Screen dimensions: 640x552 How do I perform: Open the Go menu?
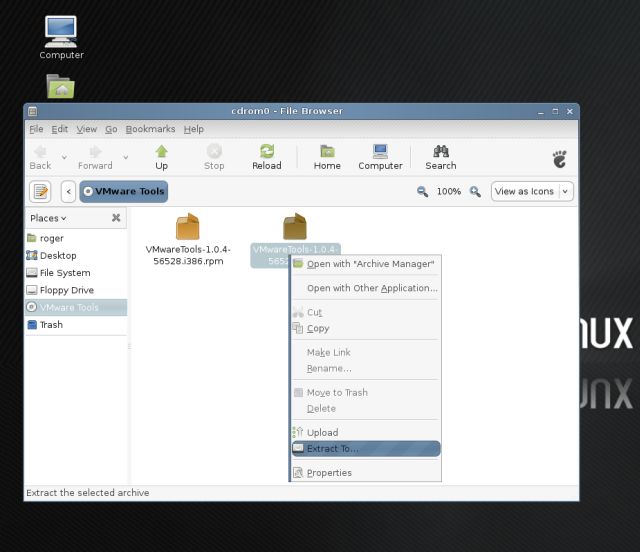(x=111, y=129)
